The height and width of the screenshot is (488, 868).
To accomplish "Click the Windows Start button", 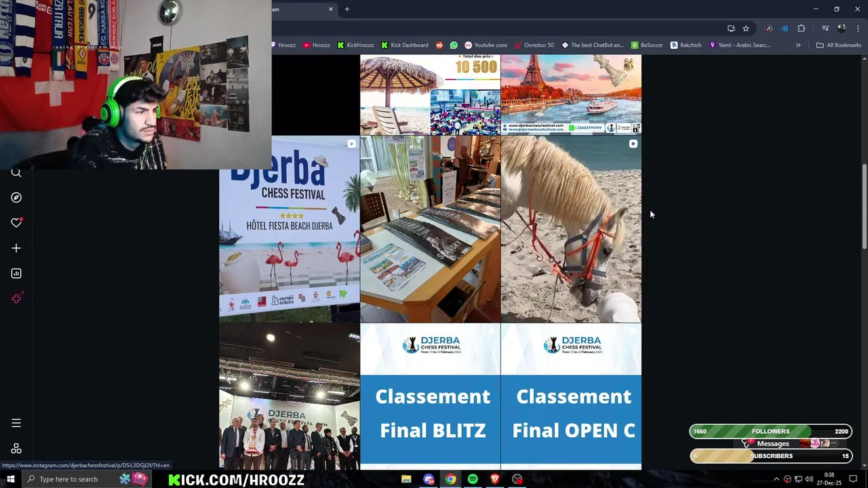I will (x=10, y=479).
